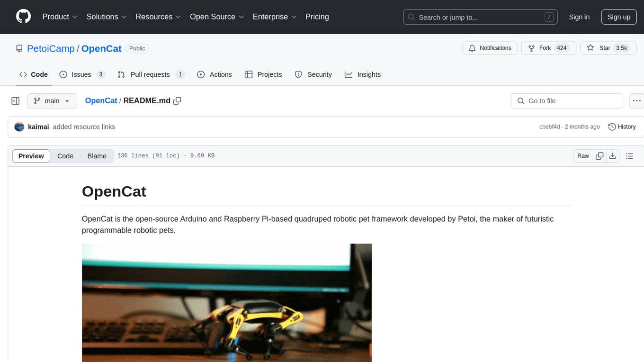Open the OpenCat repository link in header
The height and width of the screenshot is (362, 644).
(101, 48)
